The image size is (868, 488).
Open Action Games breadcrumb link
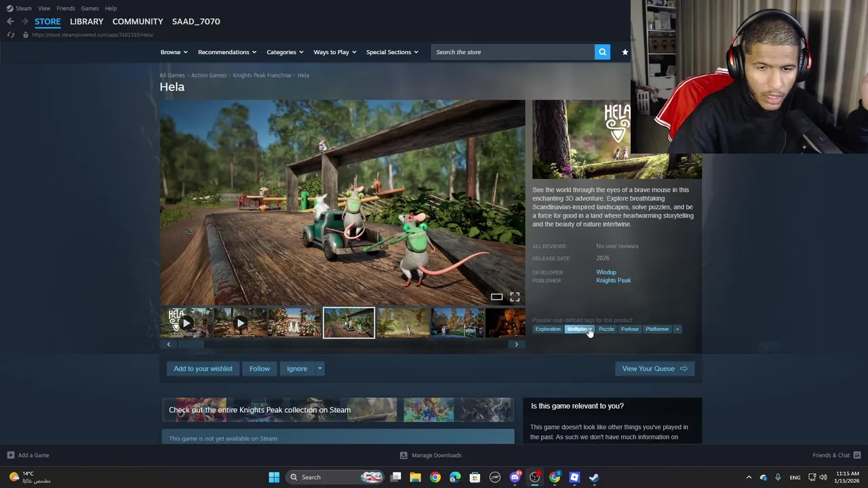(209, 75)
